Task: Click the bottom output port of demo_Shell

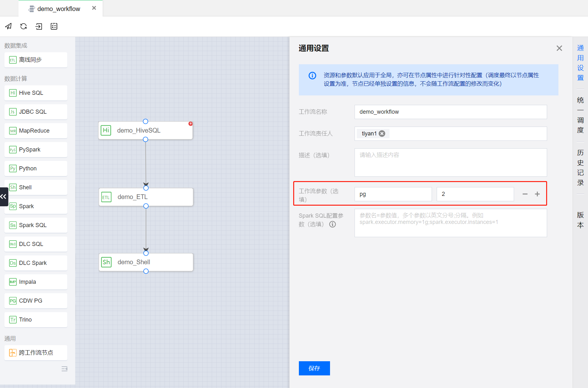Action: pyautogui.click(x=146, y=271)
